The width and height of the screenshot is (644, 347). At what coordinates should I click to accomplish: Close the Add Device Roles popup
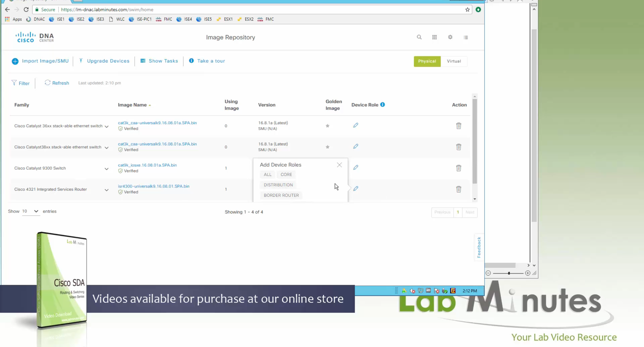click(339, 165)
